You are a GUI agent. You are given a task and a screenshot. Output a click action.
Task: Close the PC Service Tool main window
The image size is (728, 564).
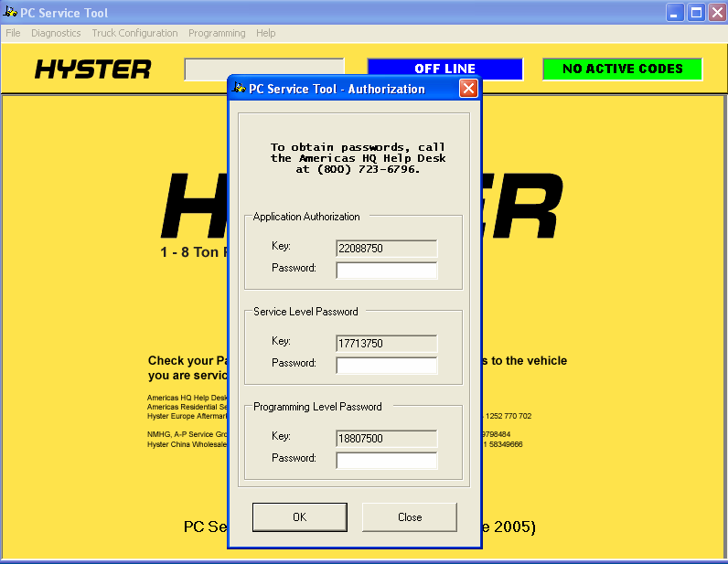(717, 13)
